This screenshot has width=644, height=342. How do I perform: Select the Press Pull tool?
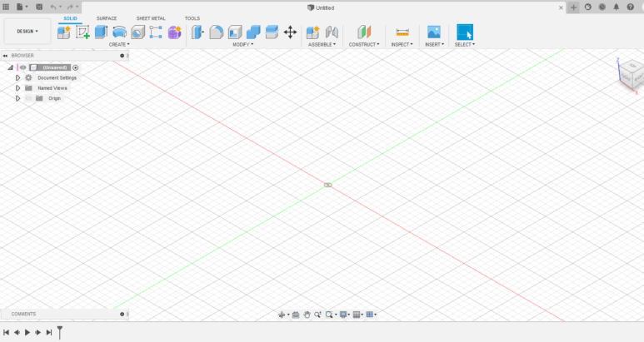[197, 32]
